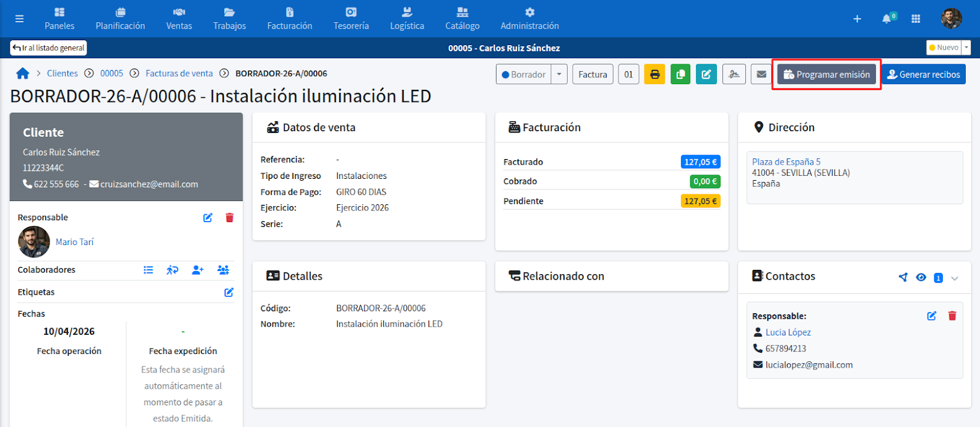Click the yellow Pendiente 127,05 € badge
This screenshot has width=980, height=427.
[x=700, y=201]
